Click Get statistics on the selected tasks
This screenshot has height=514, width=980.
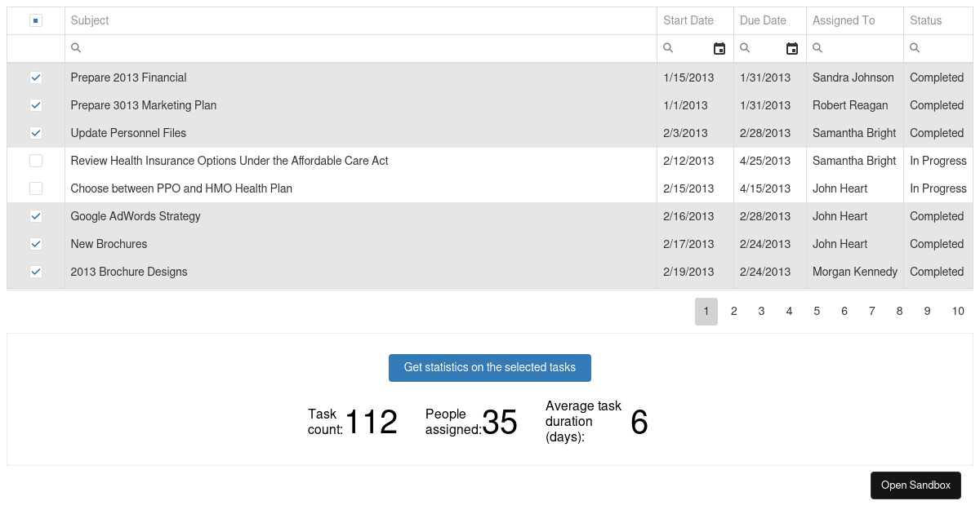[489, 368]
